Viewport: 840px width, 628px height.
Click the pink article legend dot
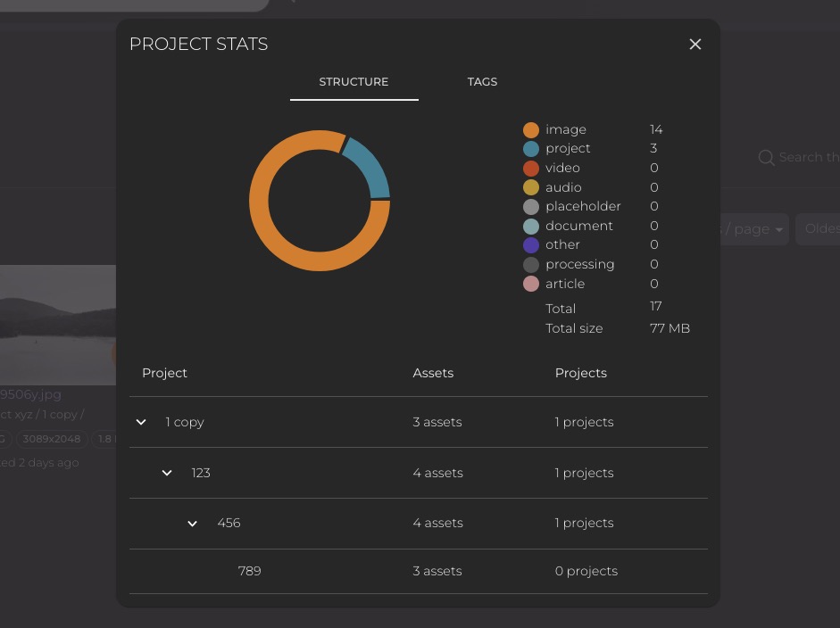click(531, 284)
